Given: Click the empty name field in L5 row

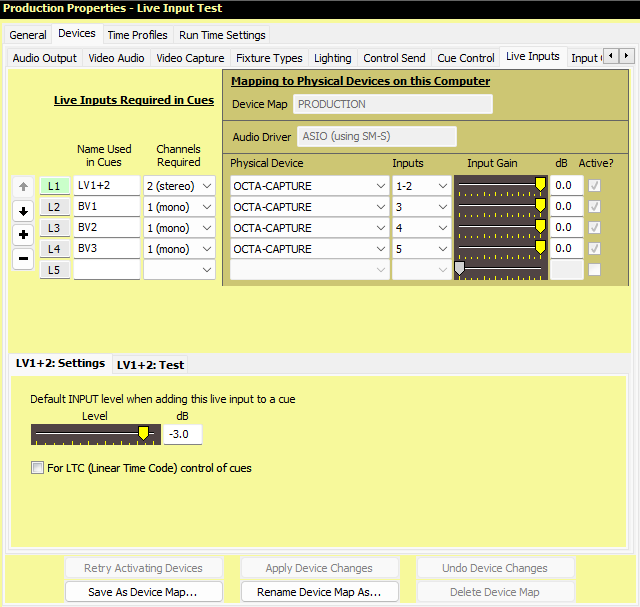Looking at the screenshot, I should point(107,269).
